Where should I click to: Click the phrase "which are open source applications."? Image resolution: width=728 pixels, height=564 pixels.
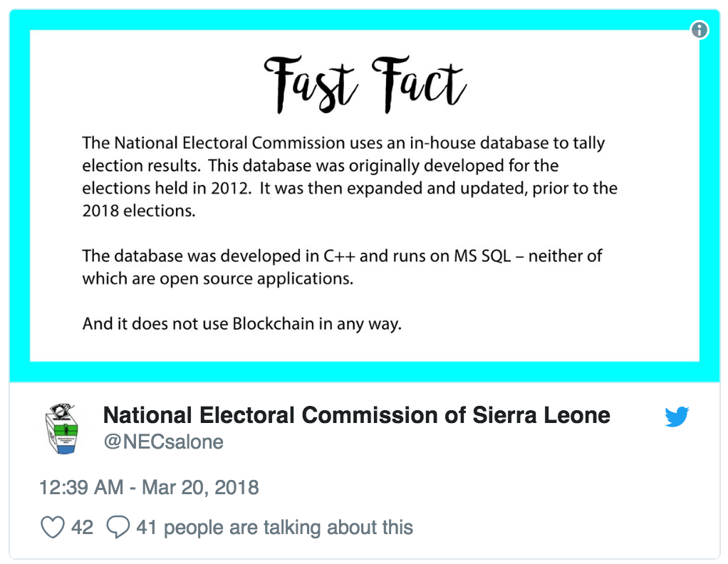(x=218, y=278)
